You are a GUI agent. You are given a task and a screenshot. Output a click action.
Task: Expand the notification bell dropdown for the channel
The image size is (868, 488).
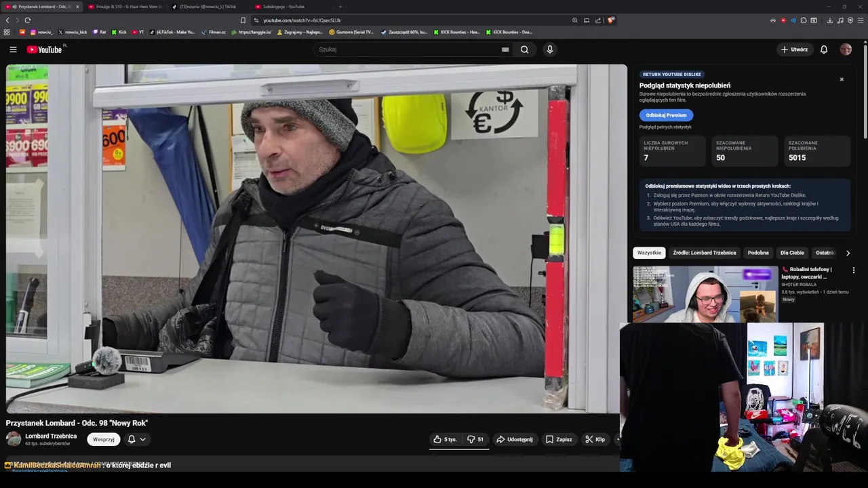136,439
